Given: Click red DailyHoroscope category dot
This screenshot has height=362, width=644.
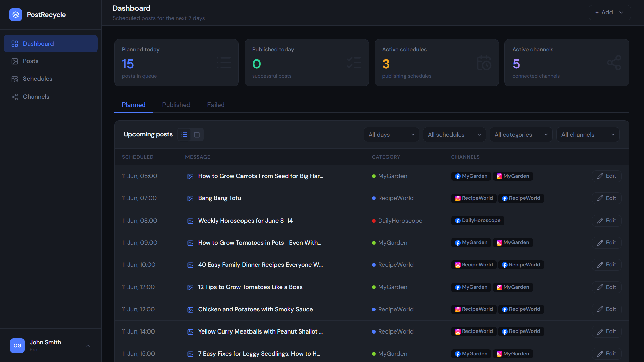Looking at the screenshot, I should (x=374, y=221).
